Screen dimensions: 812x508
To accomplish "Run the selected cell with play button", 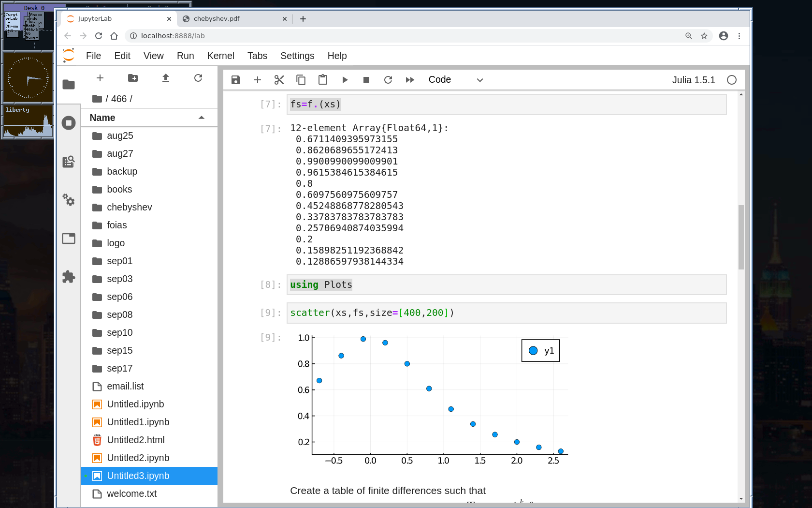I will (345, 80).
